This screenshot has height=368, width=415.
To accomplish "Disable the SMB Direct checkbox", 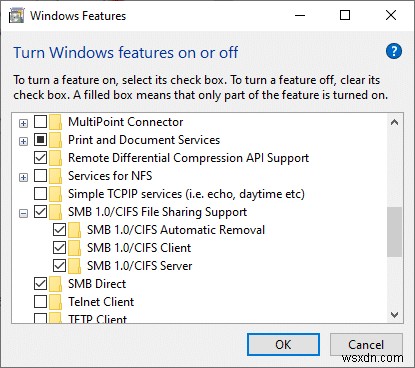I will (x=40, y=284).
